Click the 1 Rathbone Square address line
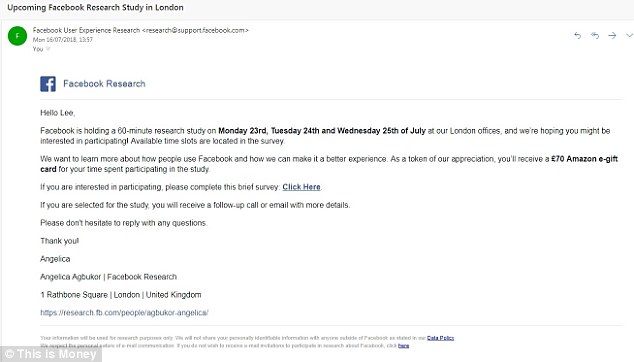Screen dimensions: 634x362 tap(120, 295)
